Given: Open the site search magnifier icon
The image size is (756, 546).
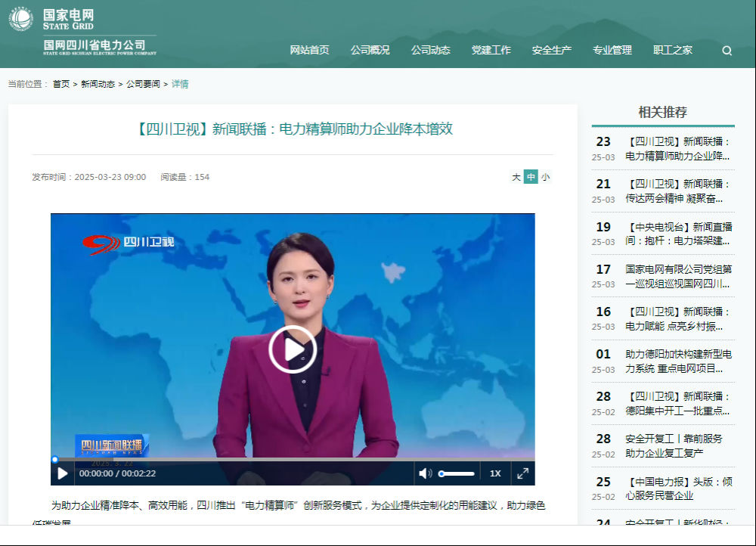Looking at the screenshot, I should [x=727, y=51].
